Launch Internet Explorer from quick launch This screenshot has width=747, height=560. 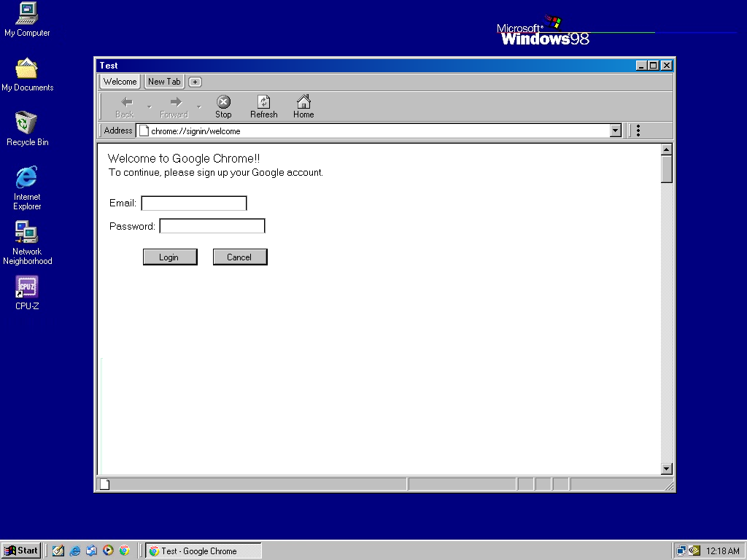[75, 551]
